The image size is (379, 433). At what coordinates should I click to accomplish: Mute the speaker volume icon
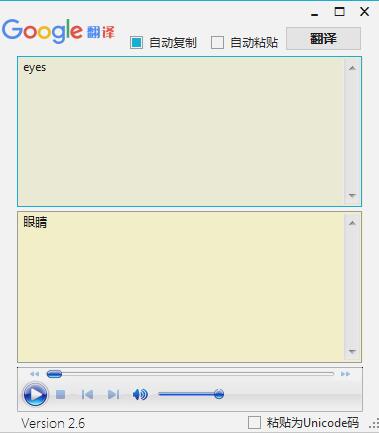(x=140, y=395)
